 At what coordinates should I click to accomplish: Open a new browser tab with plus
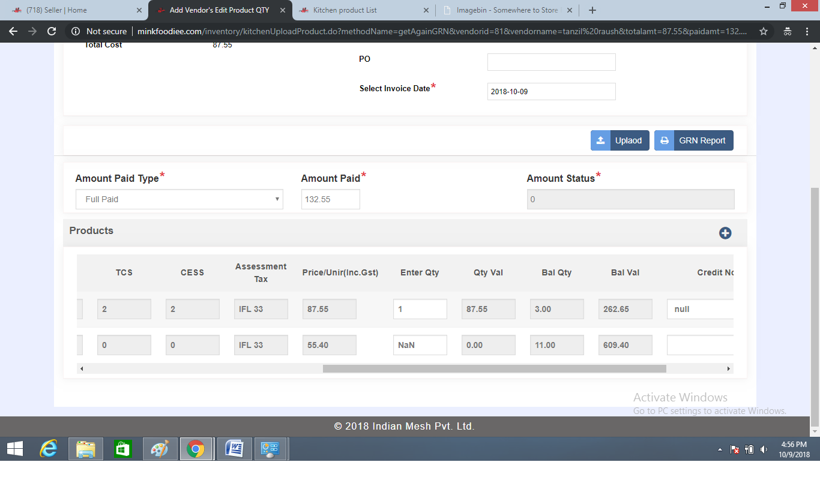(592, 10)
